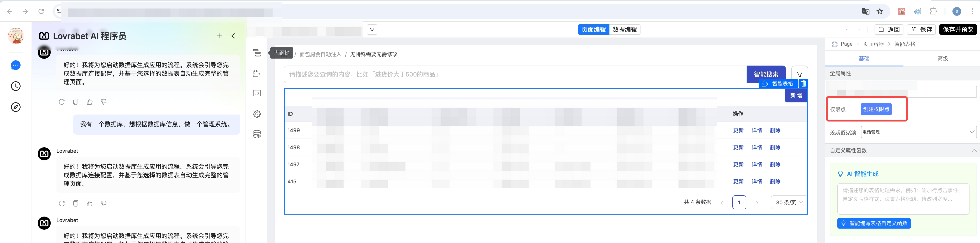
Task: Click the 新增 button
Action: click(x=796, y=95)
